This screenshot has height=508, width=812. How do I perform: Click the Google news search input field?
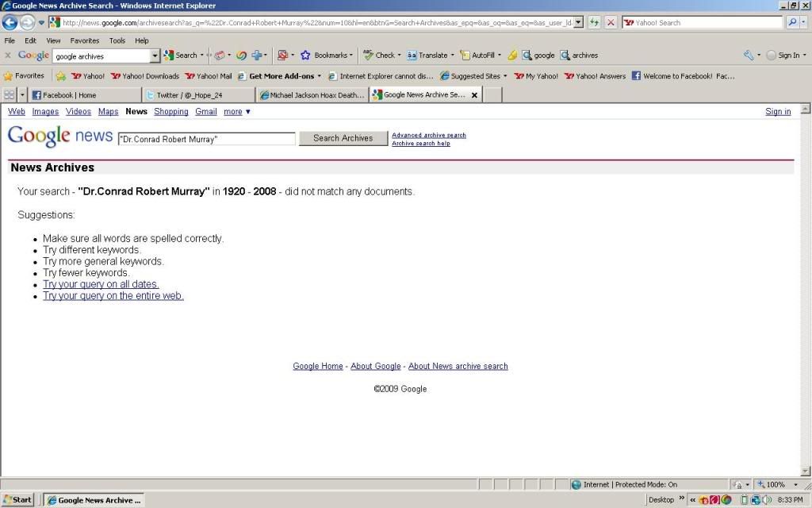click(207, 139)
